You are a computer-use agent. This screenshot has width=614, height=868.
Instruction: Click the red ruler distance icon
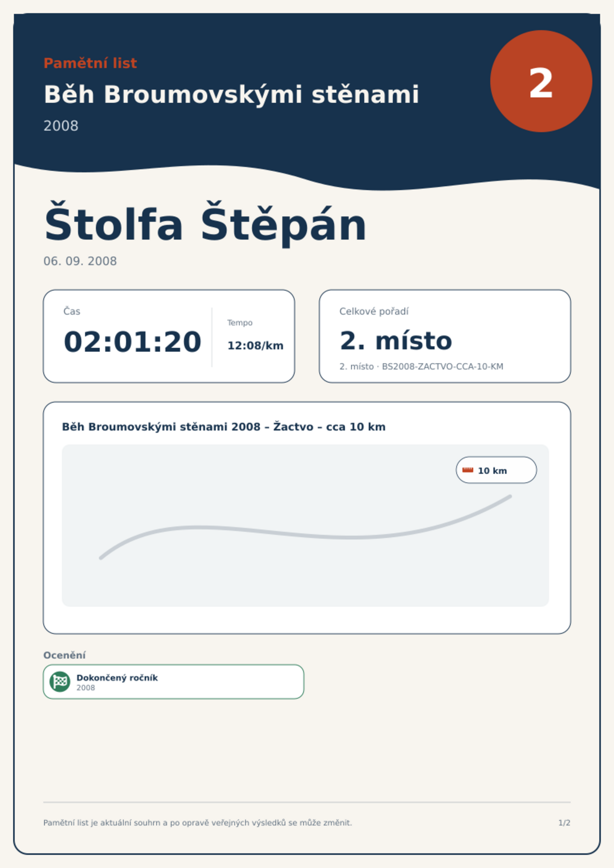(x=468, y=470)
